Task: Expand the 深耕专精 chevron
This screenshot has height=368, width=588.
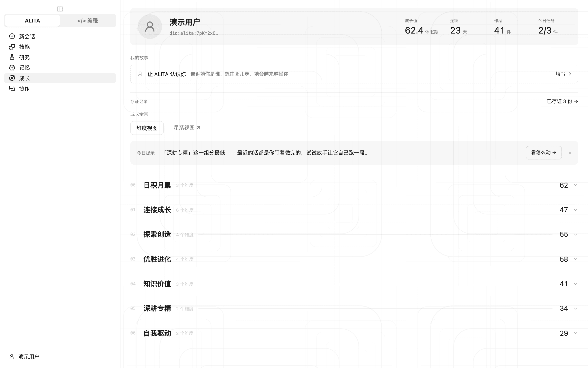Action: tap(575, 308)
